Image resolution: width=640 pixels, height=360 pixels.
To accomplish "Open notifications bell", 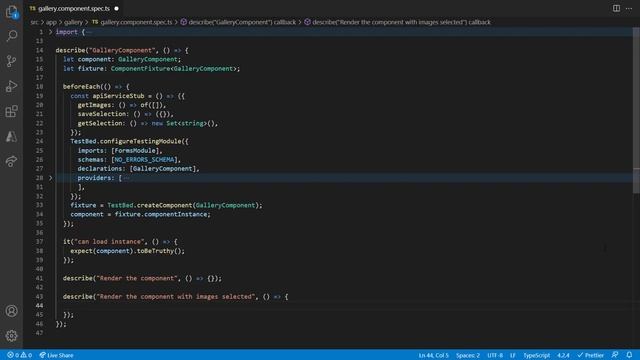I will point(629,355).
